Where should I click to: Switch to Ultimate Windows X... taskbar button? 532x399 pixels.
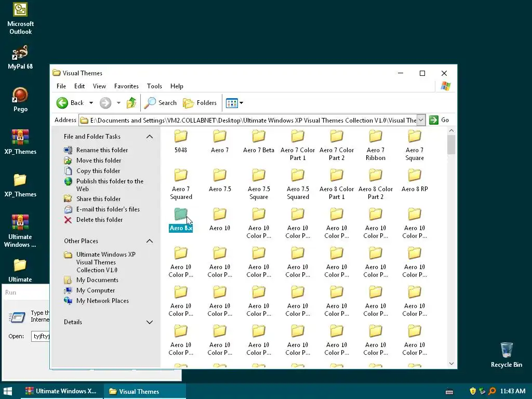pos(61,391)
